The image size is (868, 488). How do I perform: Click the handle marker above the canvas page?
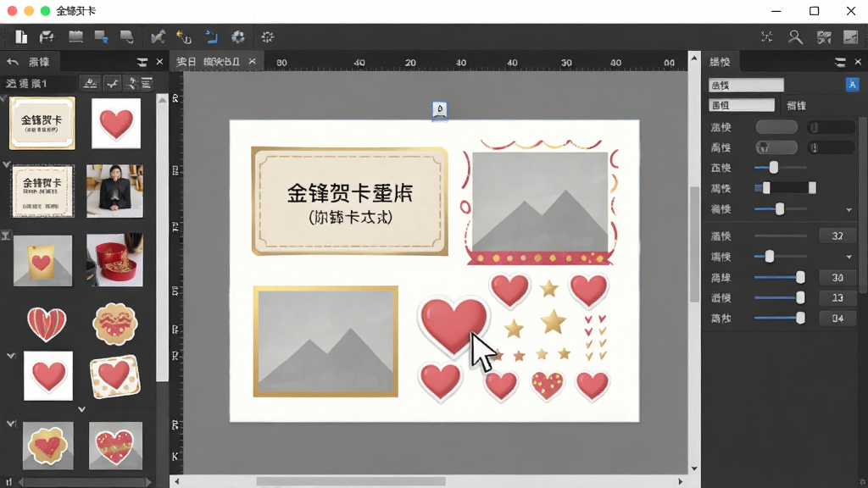point(440,109)
